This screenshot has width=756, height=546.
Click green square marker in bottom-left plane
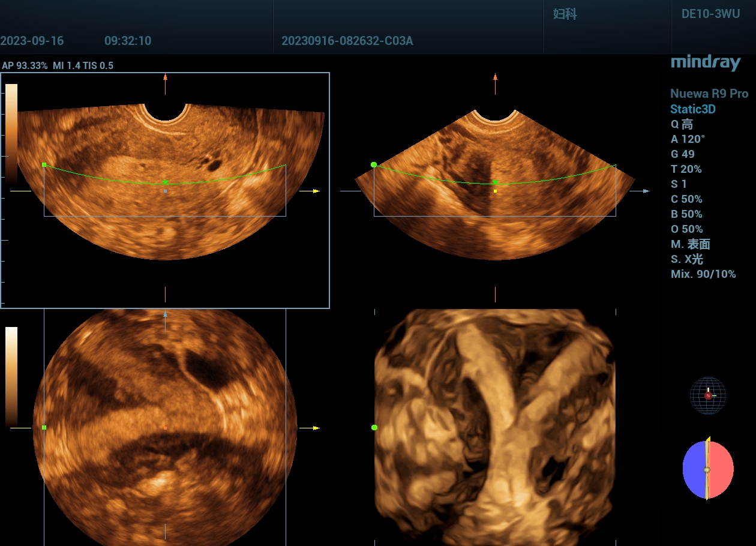tap(44, 427)
